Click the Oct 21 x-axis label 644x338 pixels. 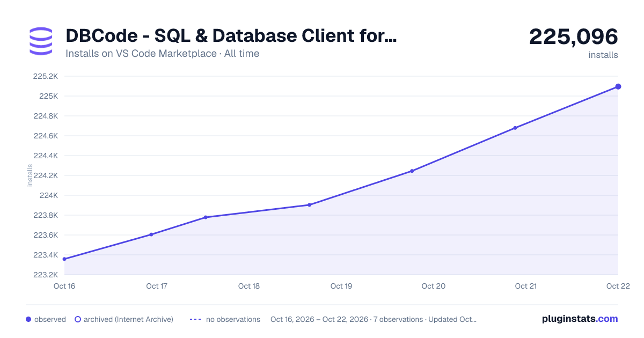526,286
